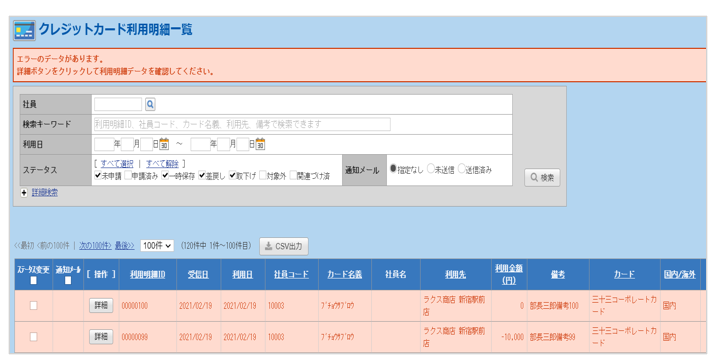Open 詳細 for record 00000100
Screen dimensions: 715x360
click(101, 306)
